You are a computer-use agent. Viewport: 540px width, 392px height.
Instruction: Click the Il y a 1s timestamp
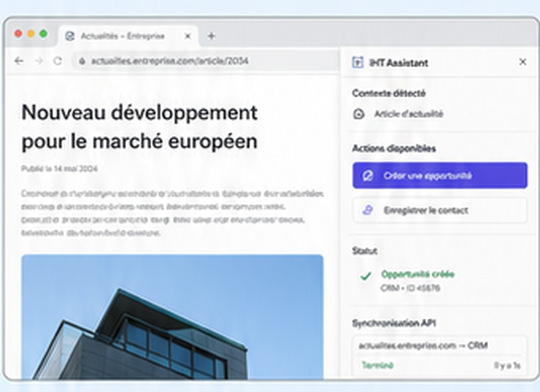[x=507, y=365]
